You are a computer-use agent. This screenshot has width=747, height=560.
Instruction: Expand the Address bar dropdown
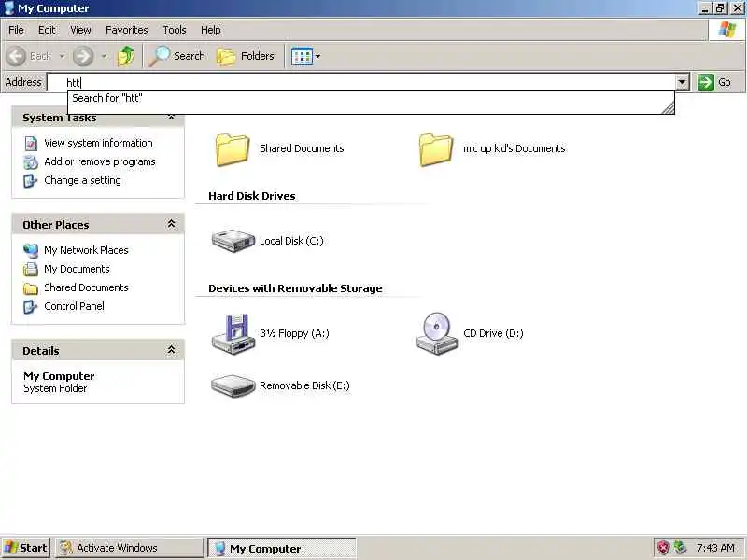coord(683,82)
